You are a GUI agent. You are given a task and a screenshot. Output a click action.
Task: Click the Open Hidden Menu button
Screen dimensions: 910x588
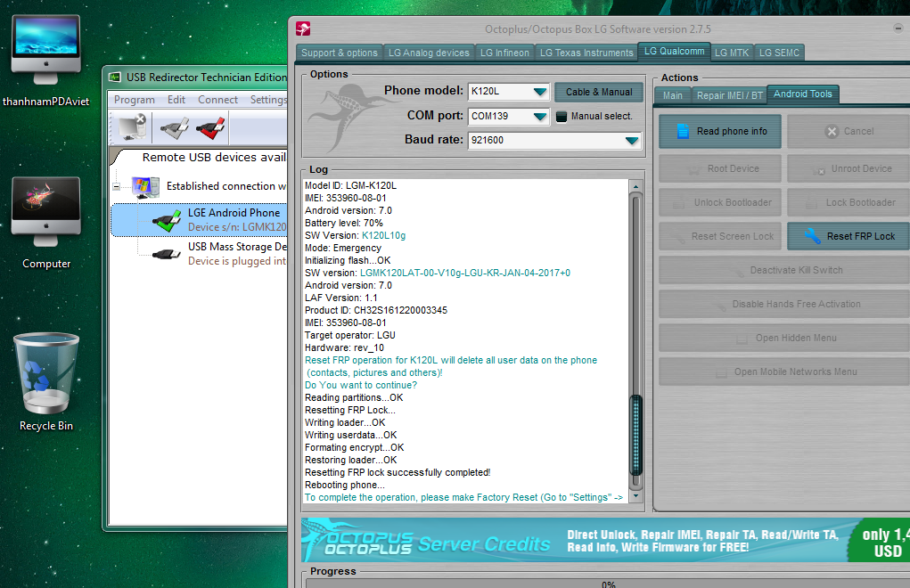click(784, 338)
